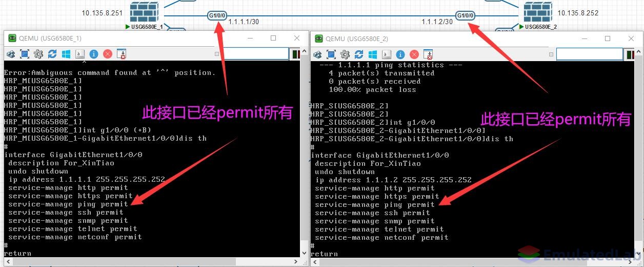
Task: Minimize the QEMU (USG6580E_2) window
Action: tap(583, 39)
